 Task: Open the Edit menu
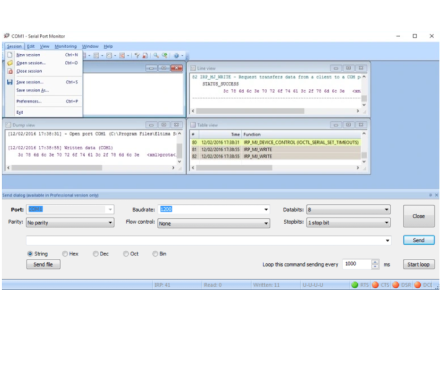(31, 46)
